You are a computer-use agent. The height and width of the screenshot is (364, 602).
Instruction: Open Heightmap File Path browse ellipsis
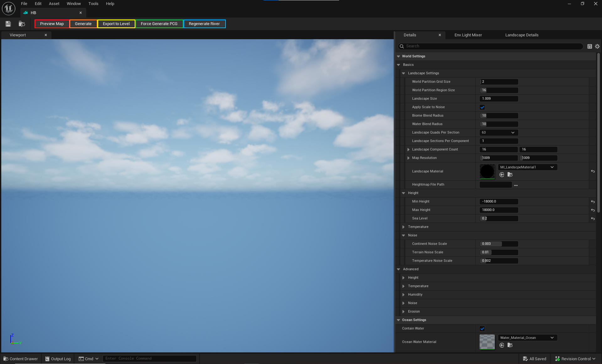pos(516,185)
